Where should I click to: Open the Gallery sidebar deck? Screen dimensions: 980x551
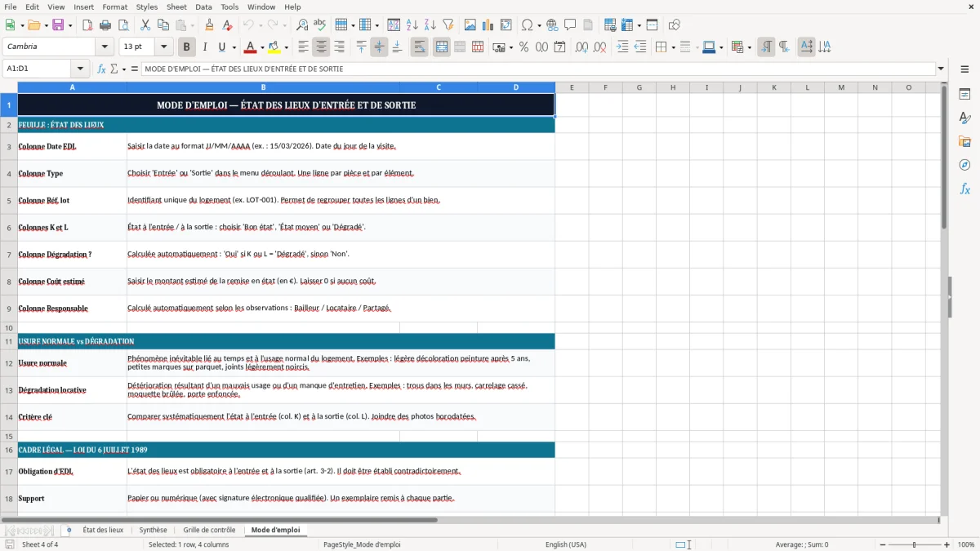[964, 141]
